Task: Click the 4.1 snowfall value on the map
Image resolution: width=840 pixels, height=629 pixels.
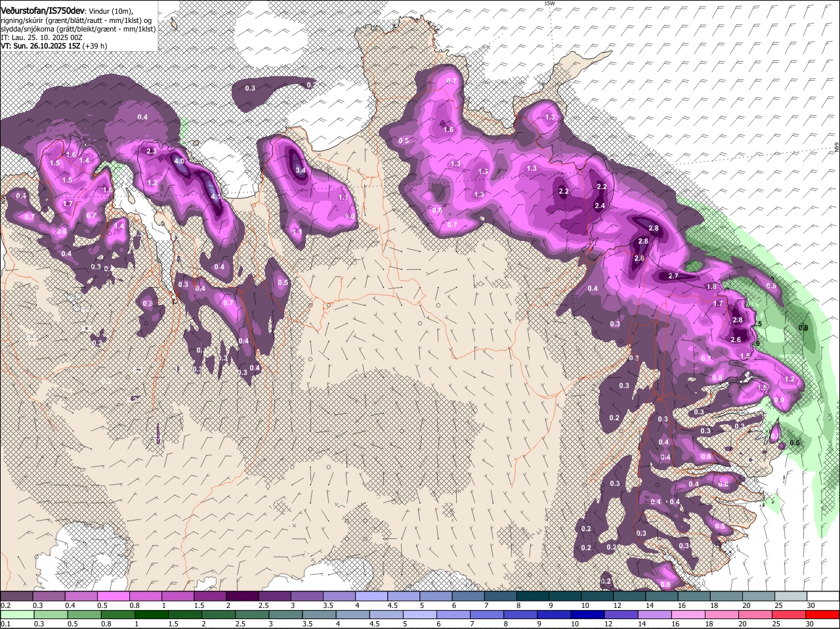Action: coord(215,196)
